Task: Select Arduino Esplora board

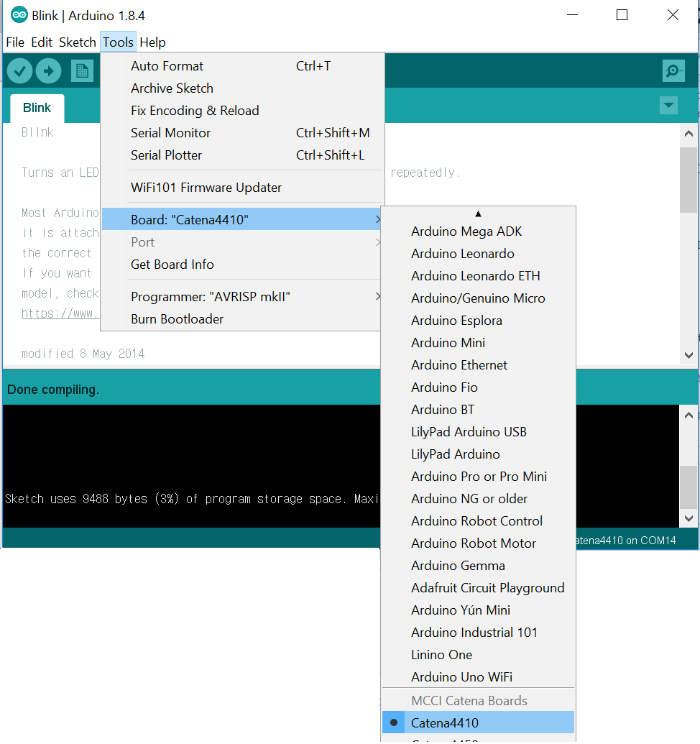Action: click(478, 321)
